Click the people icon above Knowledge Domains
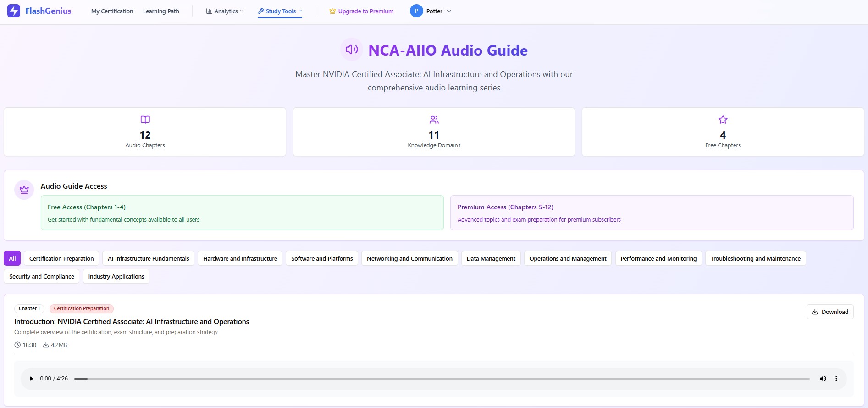Screen dimensions: 868x408 pyautogui.click(x=434, y=120)
